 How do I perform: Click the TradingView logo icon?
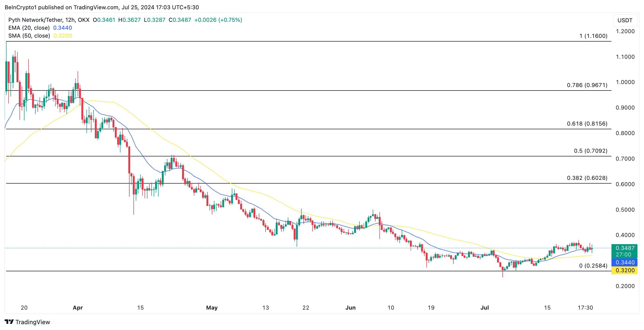(9, 322)
